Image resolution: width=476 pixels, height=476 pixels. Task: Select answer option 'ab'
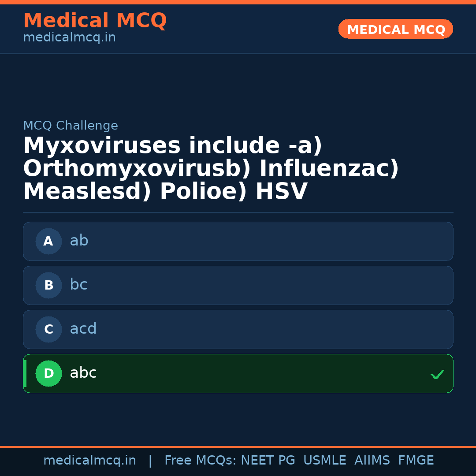coord(238,241)
